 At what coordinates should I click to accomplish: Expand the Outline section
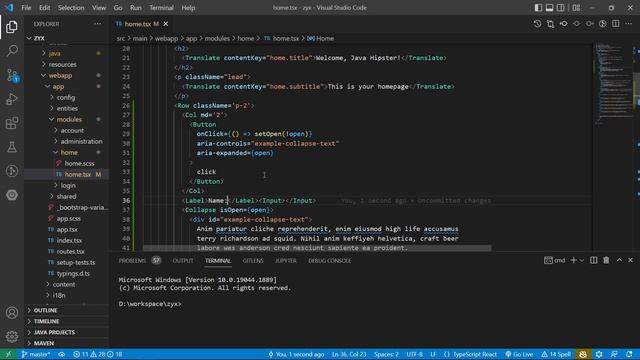tap(45, 311)
